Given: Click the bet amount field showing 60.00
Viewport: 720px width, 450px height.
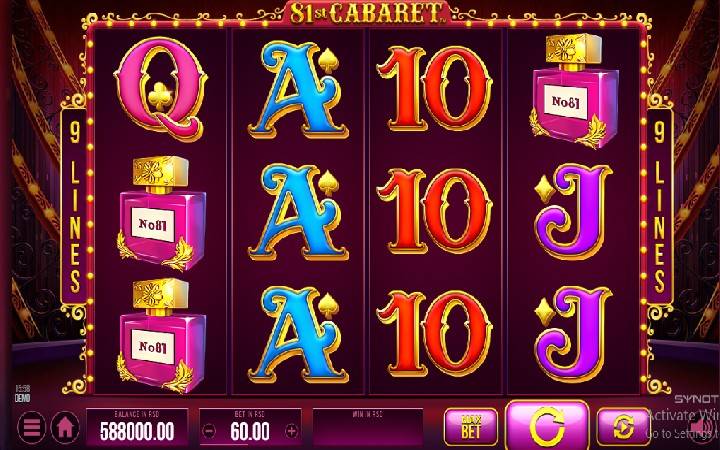Looking at the screenshot, I should tap(250, 428).
